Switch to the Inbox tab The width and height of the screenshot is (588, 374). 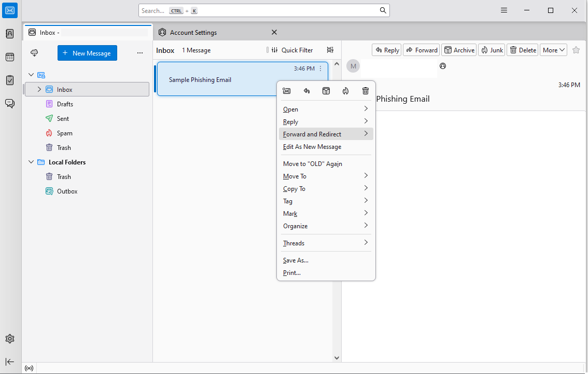(x=88, y=33)
